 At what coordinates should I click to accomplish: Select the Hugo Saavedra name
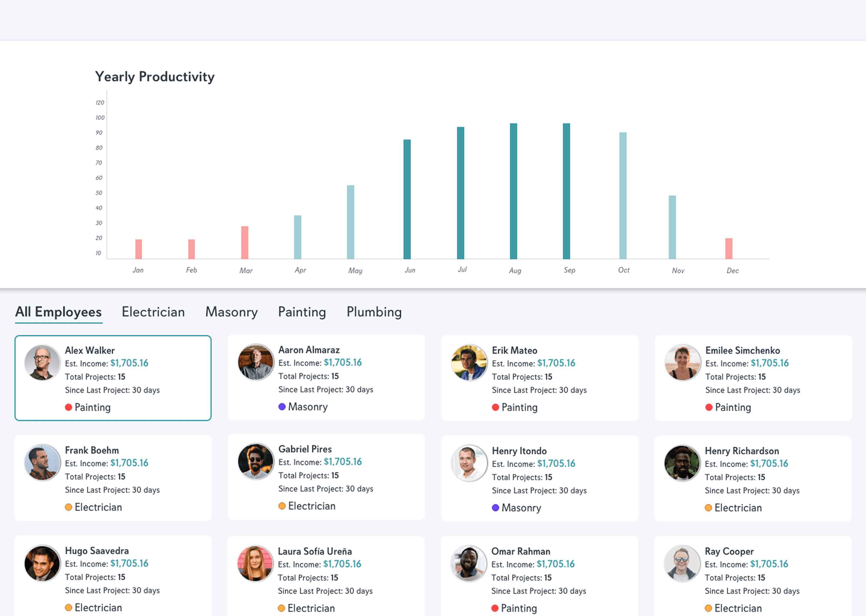click(x=97, y=551)
